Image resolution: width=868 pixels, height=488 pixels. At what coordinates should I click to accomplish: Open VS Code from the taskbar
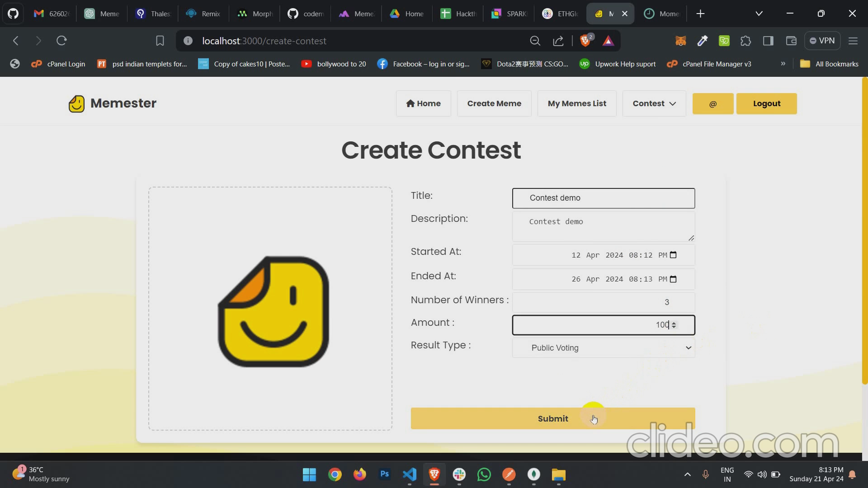[x=409, y=474]
